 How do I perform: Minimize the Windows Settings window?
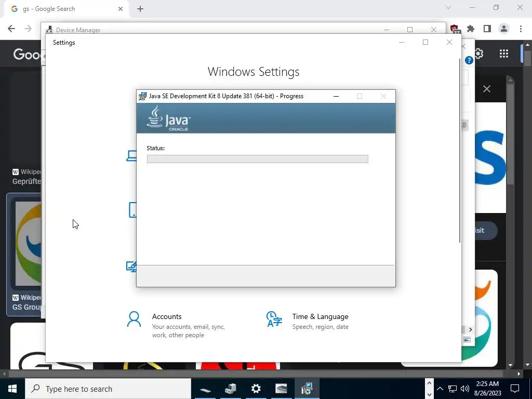(402, 43)
